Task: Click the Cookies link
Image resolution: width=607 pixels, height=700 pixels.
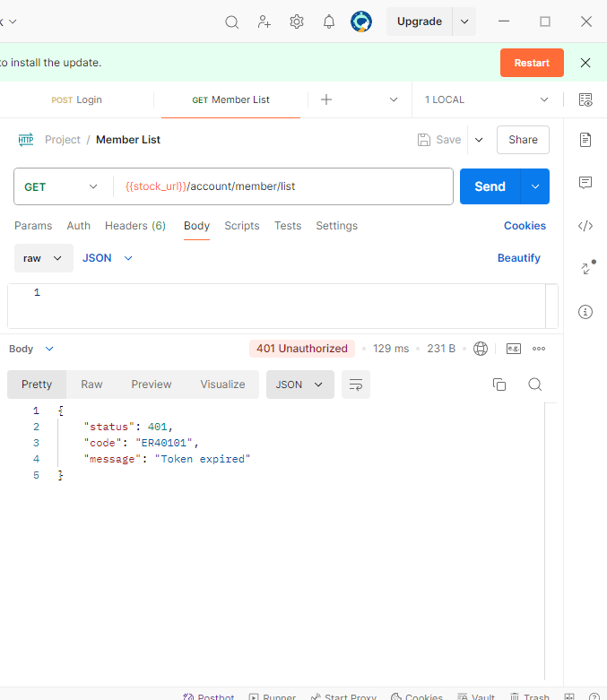Action: coord(525,226)
